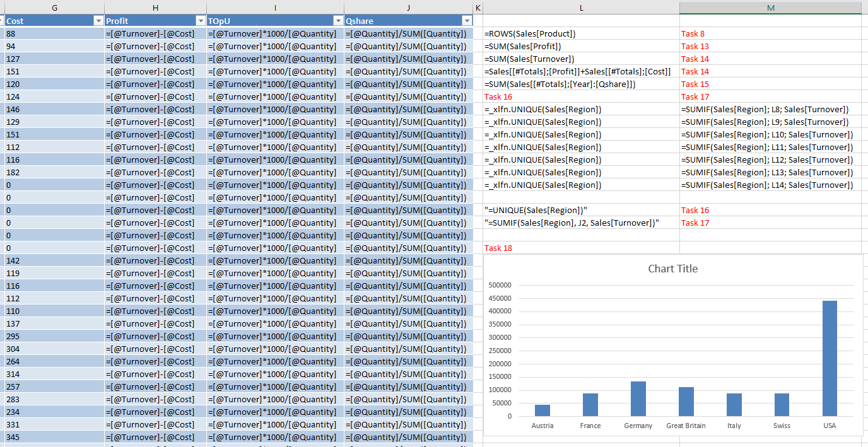
Task: Select the Cost cell with value 88
Action: coord(54,33)
